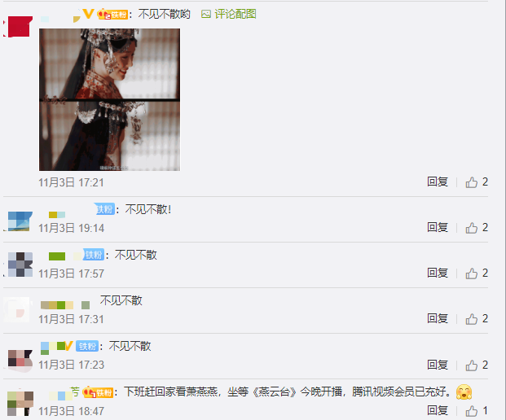506x420 pixels.
Task: Like the 18:47 comment about 燕云台
Action: click(472, 411)
